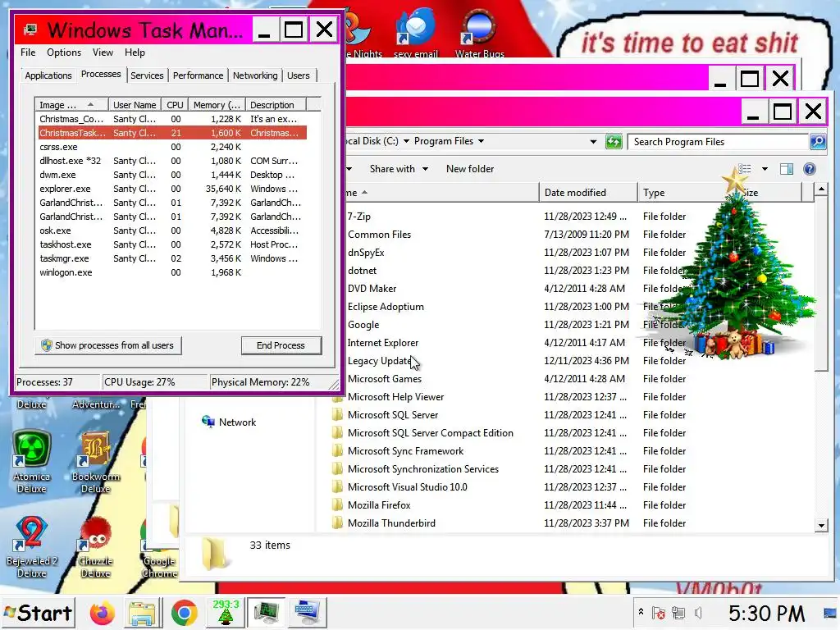Click the search magnifier icon in Explorer
Viewport: 840px width, 630px height.
818,142
